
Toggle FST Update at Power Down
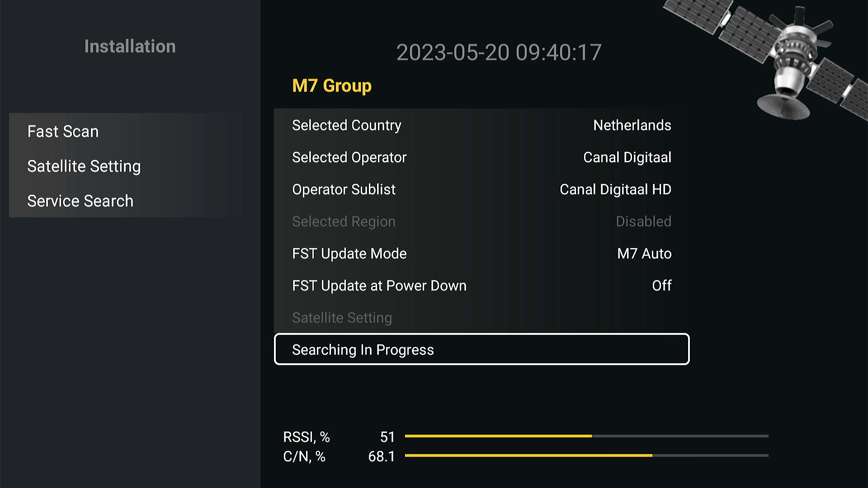[x=481, y=286]
